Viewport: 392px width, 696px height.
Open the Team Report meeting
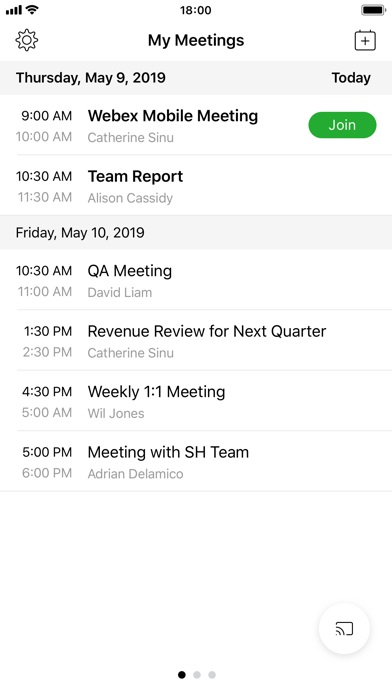click(196, 186)
